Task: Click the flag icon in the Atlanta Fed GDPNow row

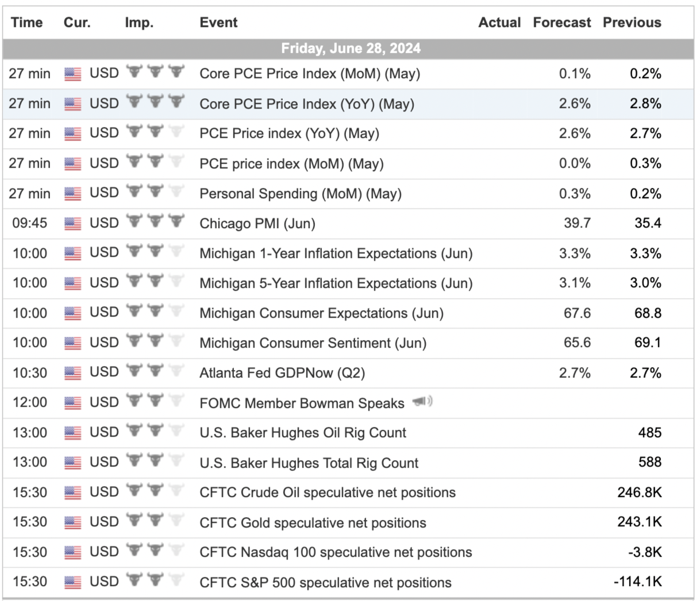Action: [x=72, y=373]
